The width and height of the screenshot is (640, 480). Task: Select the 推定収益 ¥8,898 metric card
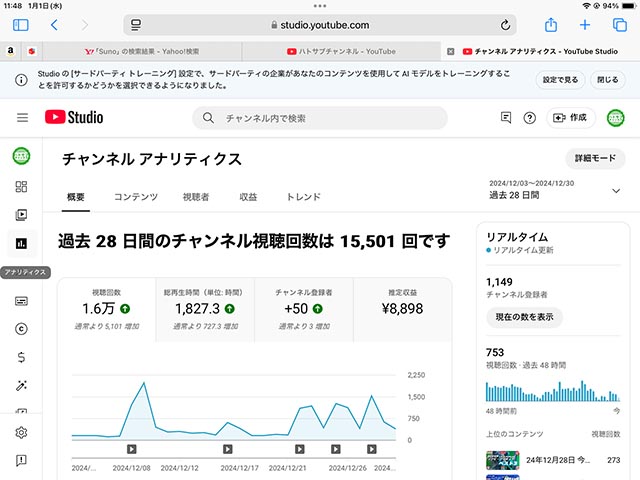402,310
